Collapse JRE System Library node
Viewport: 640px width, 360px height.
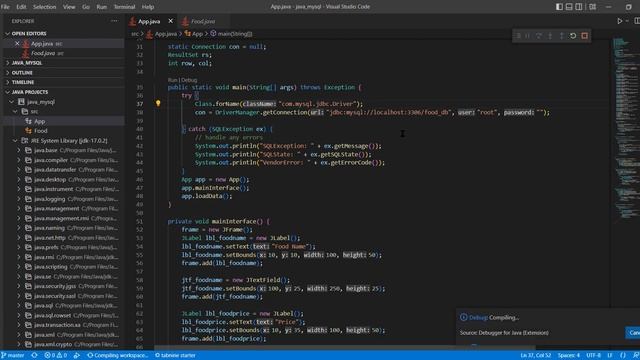16,141
